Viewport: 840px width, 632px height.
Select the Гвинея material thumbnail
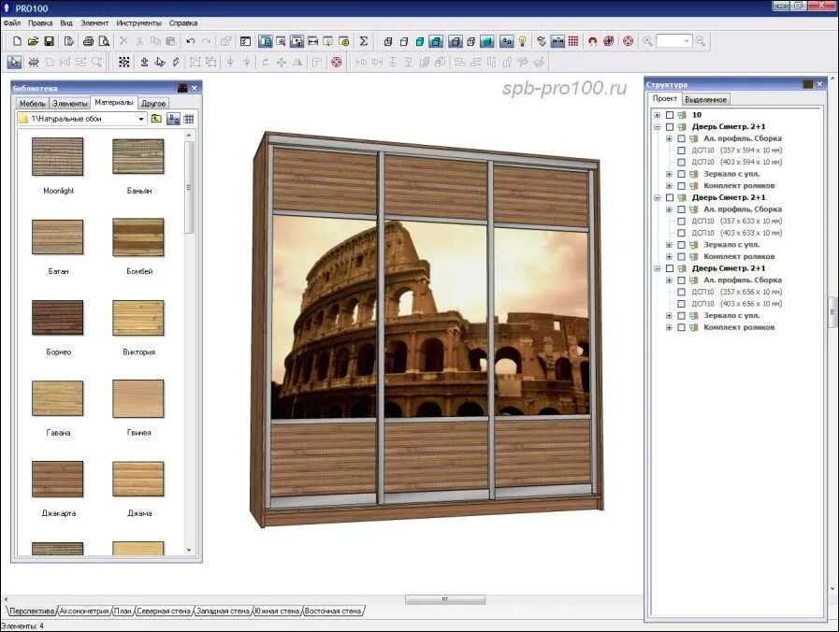pyautogui.click(x=138, y=398)
